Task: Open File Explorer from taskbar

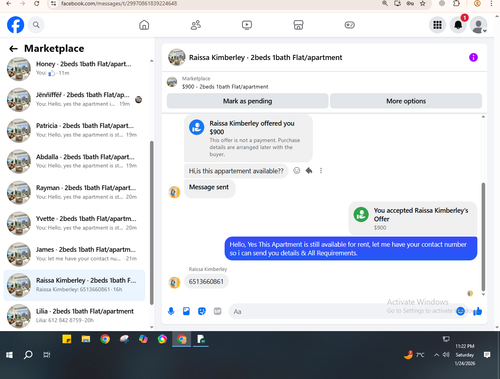Action: [x=86, y=339]
